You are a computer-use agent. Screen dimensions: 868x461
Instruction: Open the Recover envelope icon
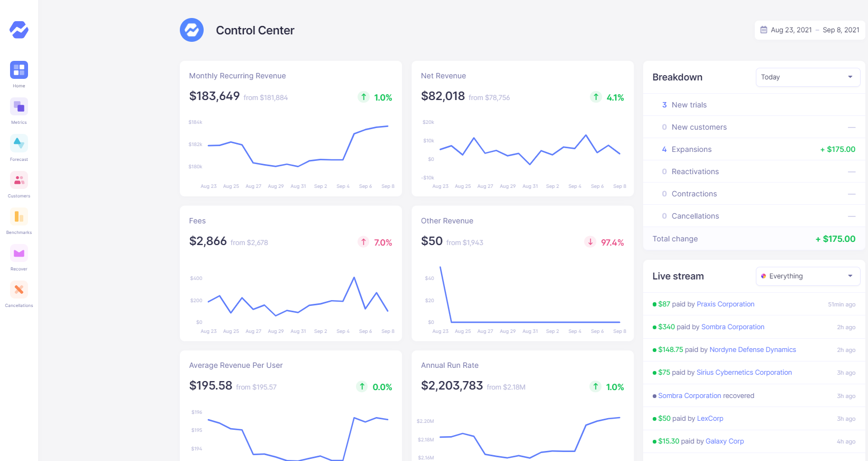19,253
